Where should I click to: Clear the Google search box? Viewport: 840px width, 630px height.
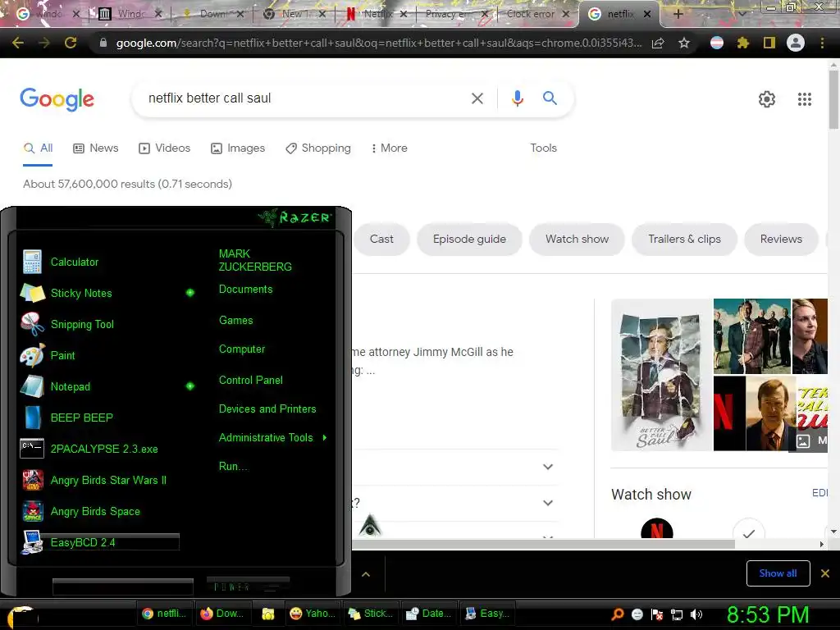pyautogui.click(x=477, y=98)
